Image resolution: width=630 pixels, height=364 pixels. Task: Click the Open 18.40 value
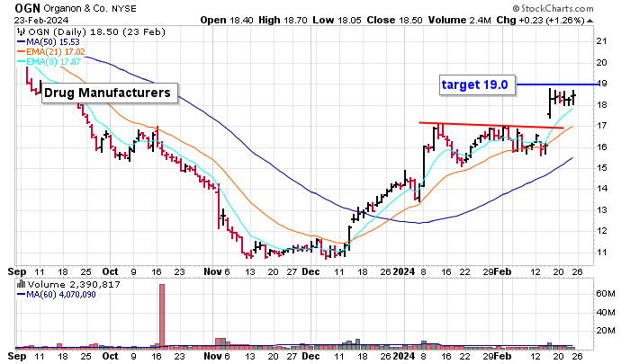pos(227,20)
